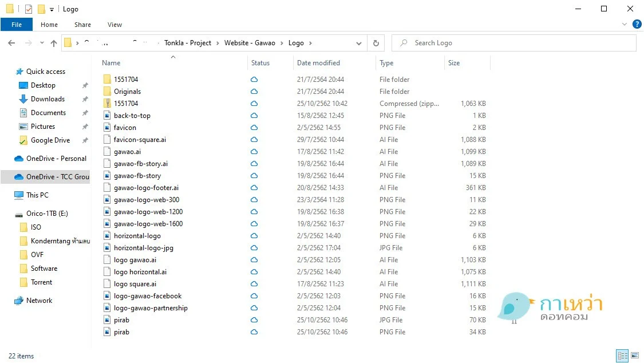This screenshot has width=644, height=363.
Task: Select OneDrive - Personal in navigation pane
Action: [56, 159]
